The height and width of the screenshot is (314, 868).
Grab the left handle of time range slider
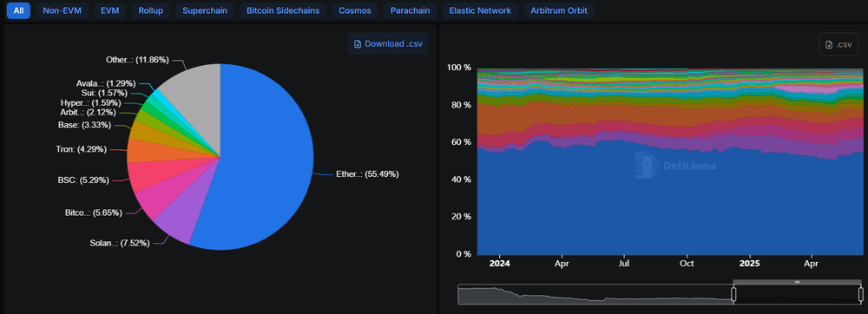pos(733,294)
